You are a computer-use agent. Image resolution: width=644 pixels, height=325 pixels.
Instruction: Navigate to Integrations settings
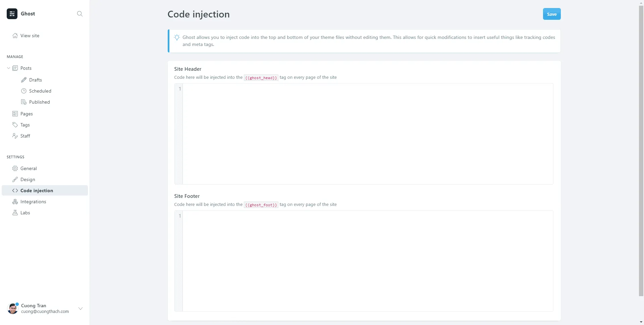pos(33,202)
